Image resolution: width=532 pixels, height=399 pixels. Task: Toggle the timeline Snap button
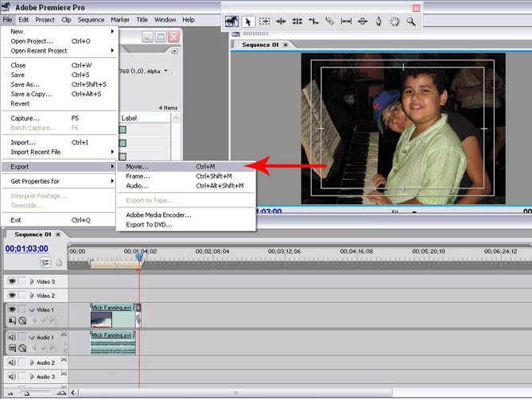tap(46, 262)
